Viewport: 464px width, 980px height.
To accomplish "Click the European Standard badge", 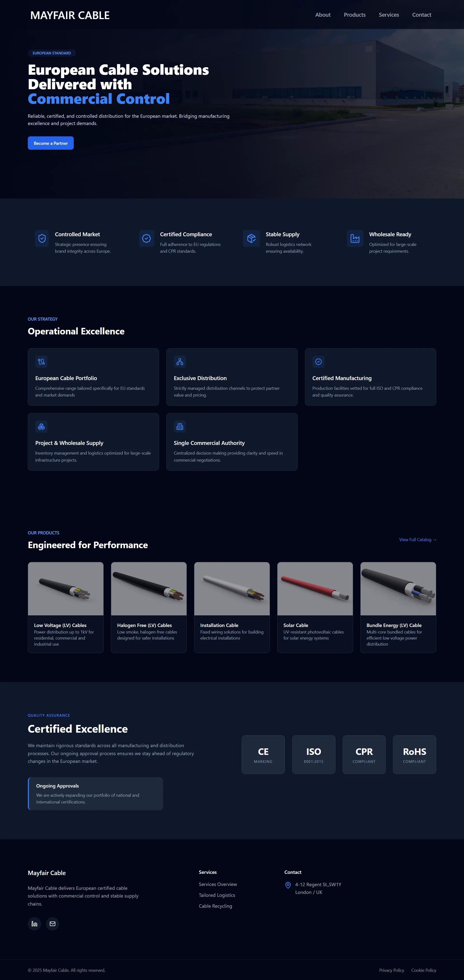I will [x=52, y=53].
